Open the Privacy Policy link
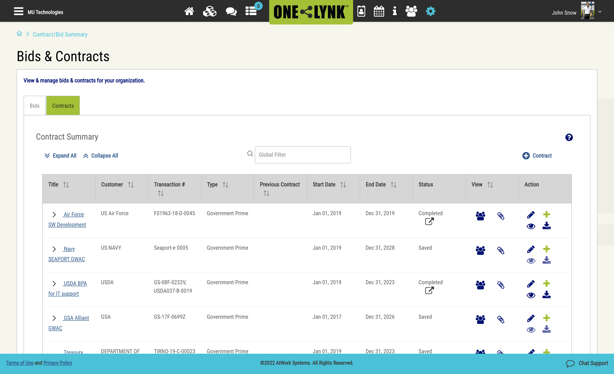This screenshot has width=614, height=374. (58, 363)
